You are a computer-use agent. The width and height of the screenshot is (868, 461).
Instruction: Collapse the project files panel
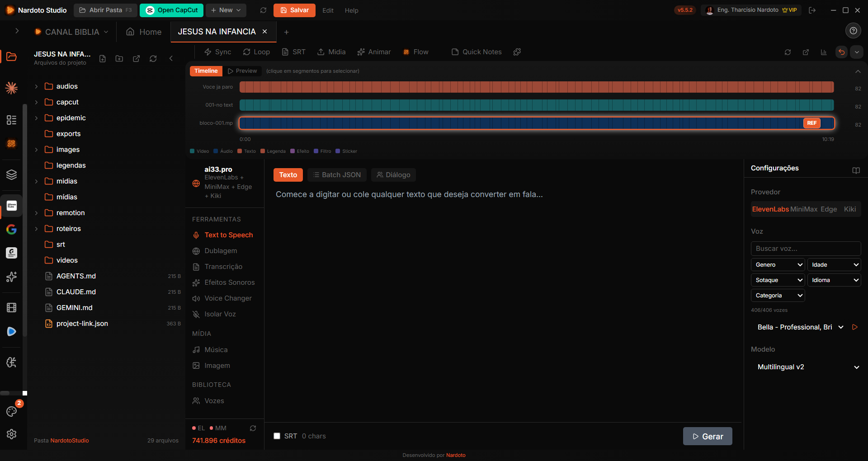(x=171, y=58)
